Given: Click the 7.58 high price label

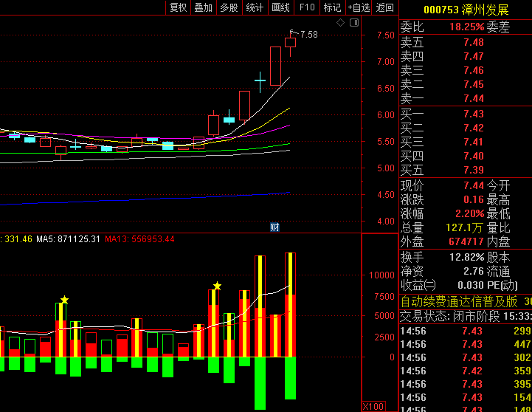Looking at the screenshot, I should click(x=309, y=35).
